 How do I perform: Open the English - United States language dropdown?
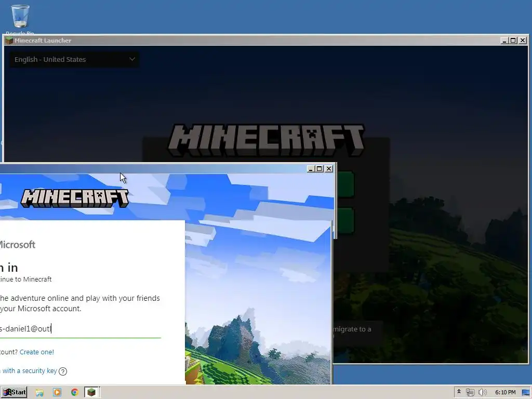pos(74,59)
